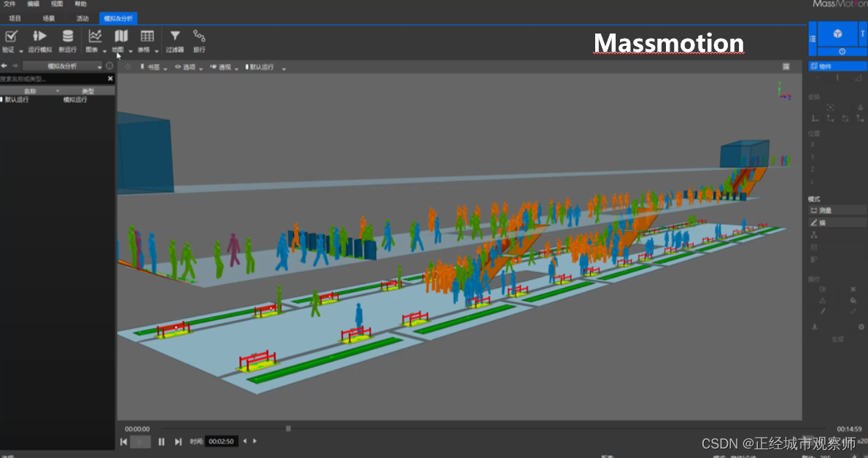Open the 选项 (Options) eye dropdown
868x458 pixels.
[189, 67]
